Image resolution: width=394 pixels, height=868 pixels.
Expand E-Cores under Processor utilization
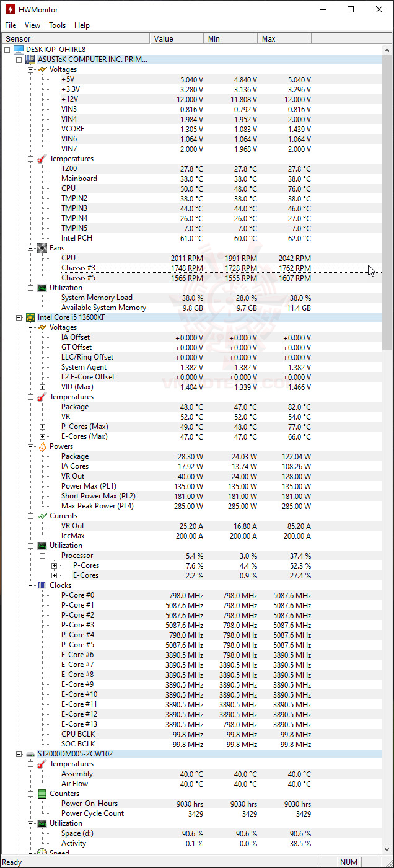pos(54,575)
